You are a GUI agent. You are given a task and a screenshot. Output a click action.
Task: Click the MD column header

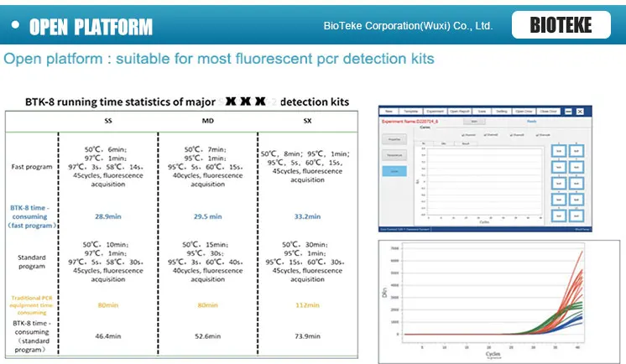[207, 121]
